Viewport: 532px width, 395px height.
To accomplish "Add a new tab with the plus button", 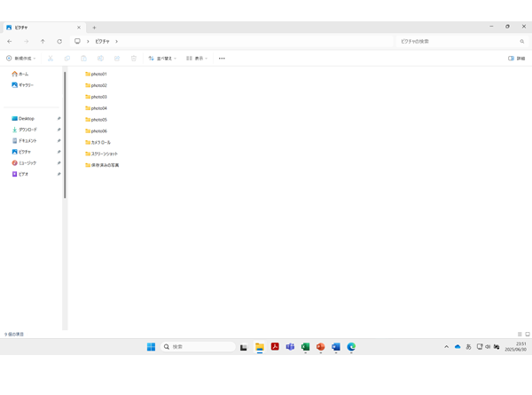I will (x=94, y=28).
